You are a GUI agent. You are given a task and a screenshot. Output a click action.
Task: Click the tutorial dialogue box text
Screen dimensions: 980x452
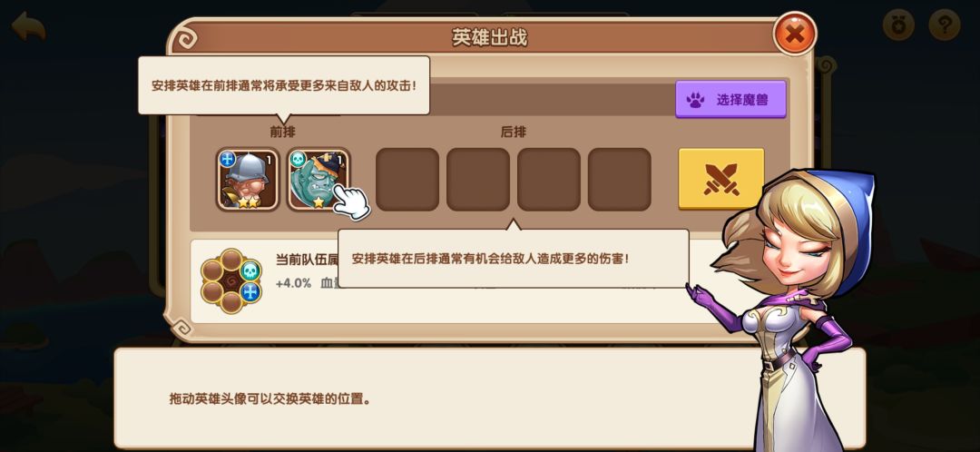click(270, 398)
